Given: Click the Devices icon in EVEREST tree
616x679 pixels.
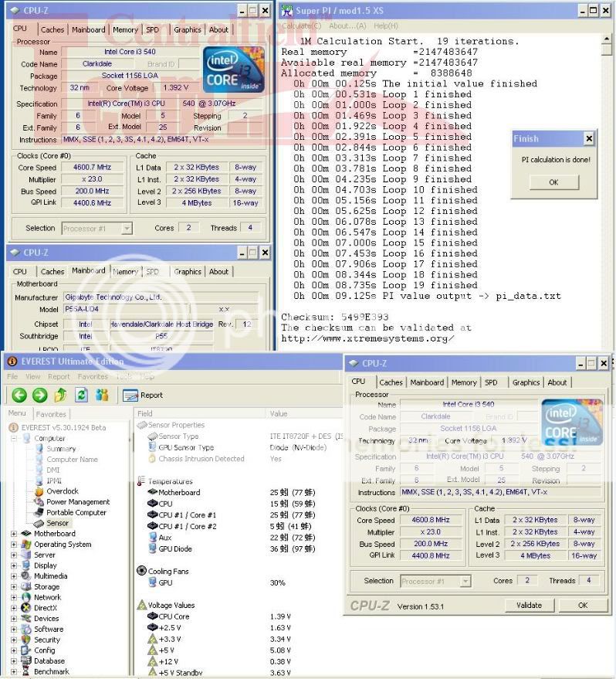Looking at the screenshot, I should 26,619.
